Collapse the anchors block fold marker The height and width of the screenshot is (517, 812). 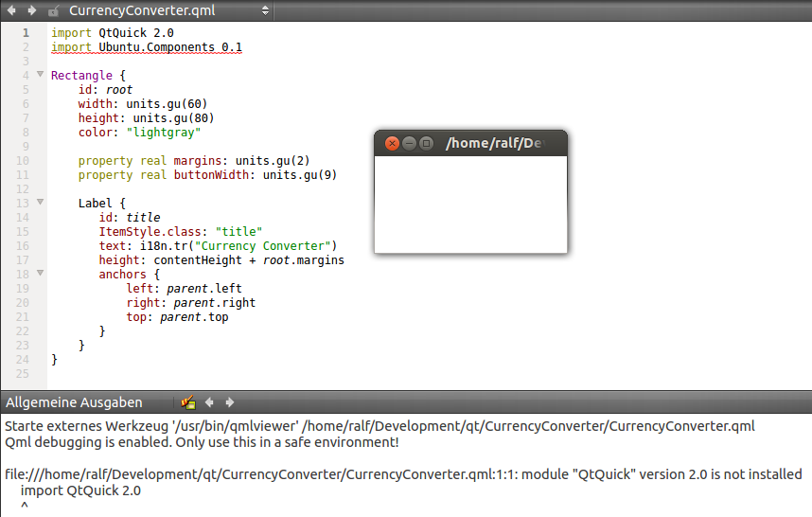[x=40, y=274]
